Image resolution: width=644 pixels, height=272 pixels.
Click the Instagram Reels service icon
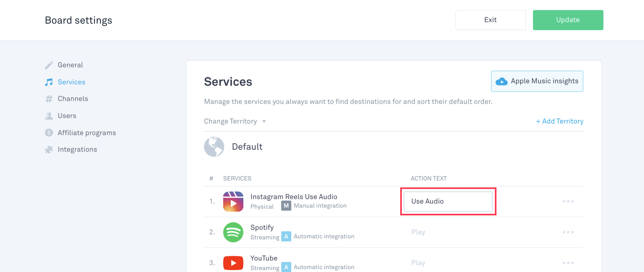pos(233,202)
